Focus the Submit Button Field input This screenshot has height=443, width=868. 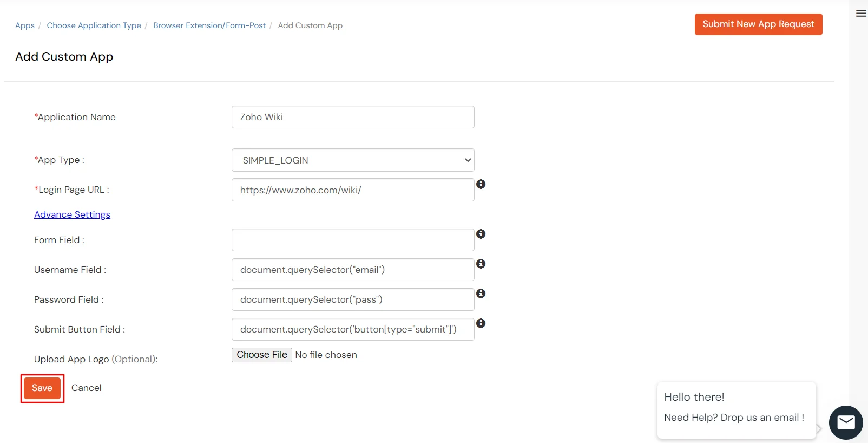pos(353,329)
